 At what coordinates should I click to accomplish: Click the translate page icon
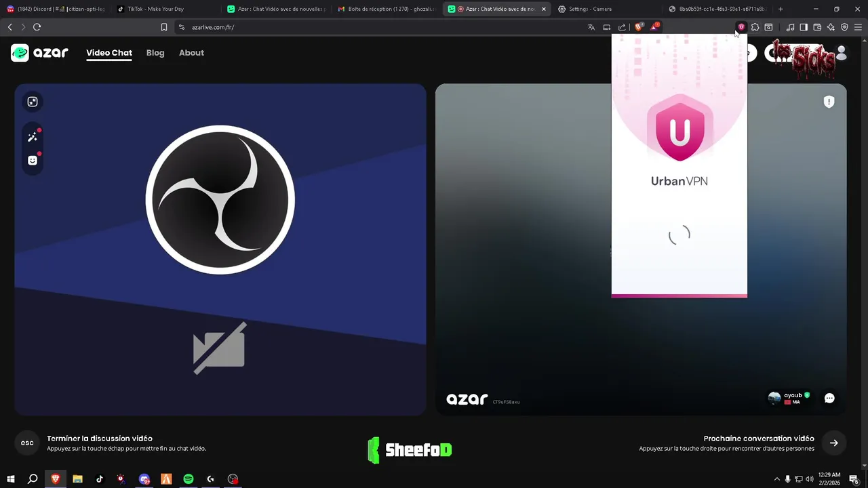tap(591, 27)
